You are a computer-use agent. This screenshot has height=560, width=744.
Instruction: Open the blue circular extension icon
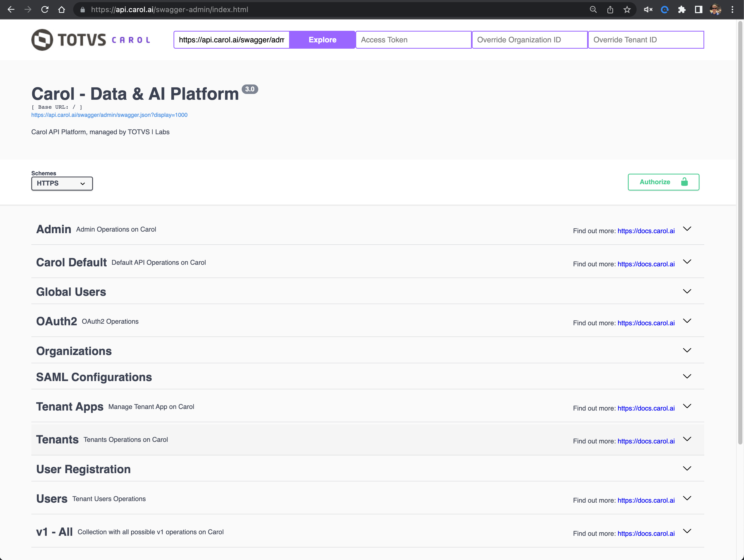[665, 9]
